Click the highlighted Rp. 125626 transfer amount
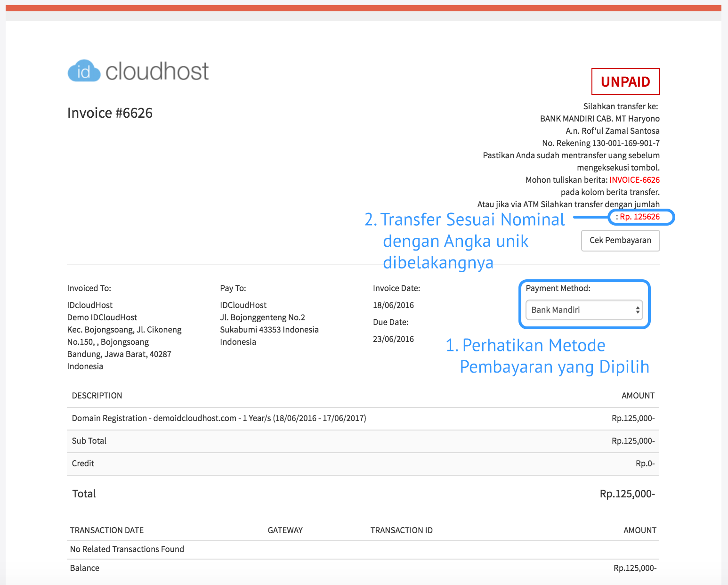The image size is (728, 585). [641, 217]
